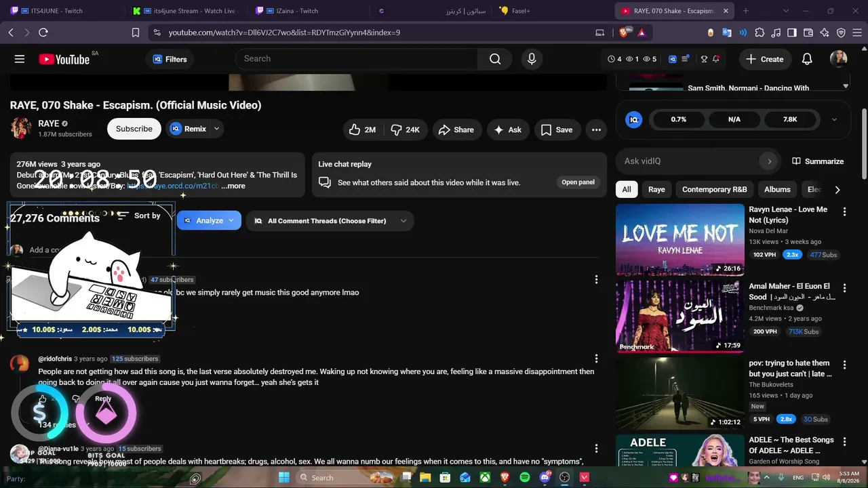Open Brave VPN shield icon

(x=841, y=33)
